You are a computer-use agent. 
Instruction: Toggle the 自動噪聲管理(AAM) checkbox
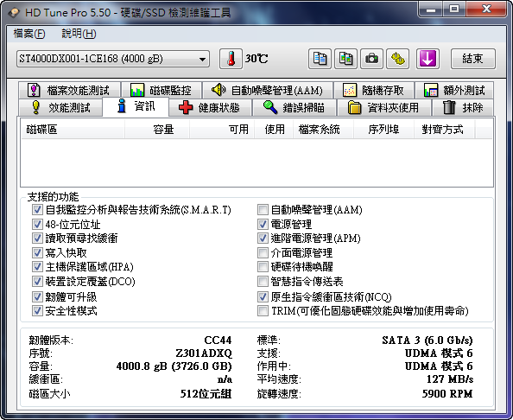point(263,209)
